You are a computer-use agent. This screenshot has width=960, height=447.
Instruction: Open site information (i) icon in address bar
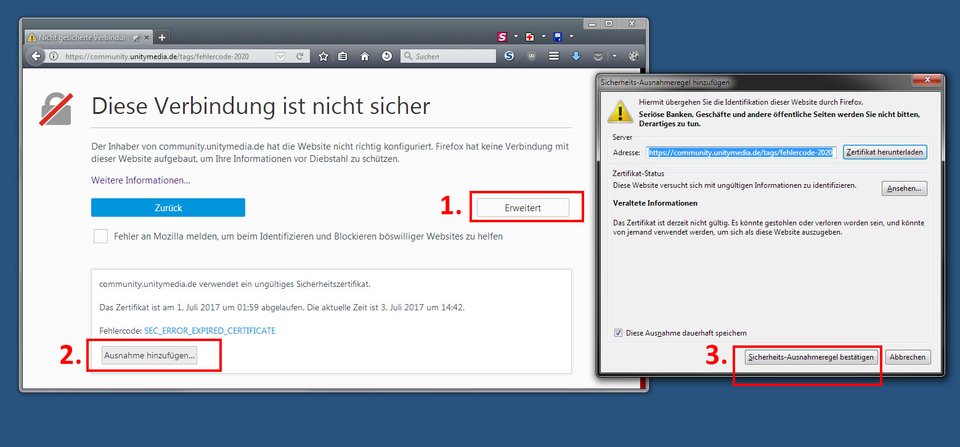click(54, 56)
